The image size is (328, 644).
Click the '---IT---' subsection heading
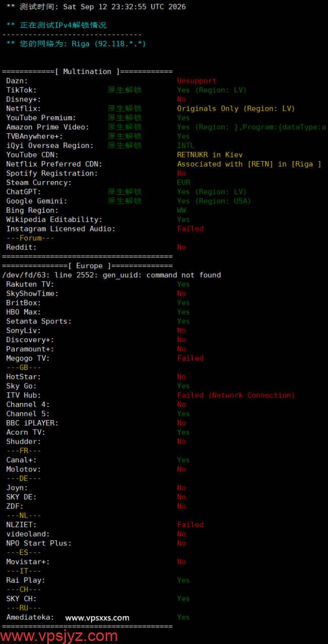(x=24, y=571)
